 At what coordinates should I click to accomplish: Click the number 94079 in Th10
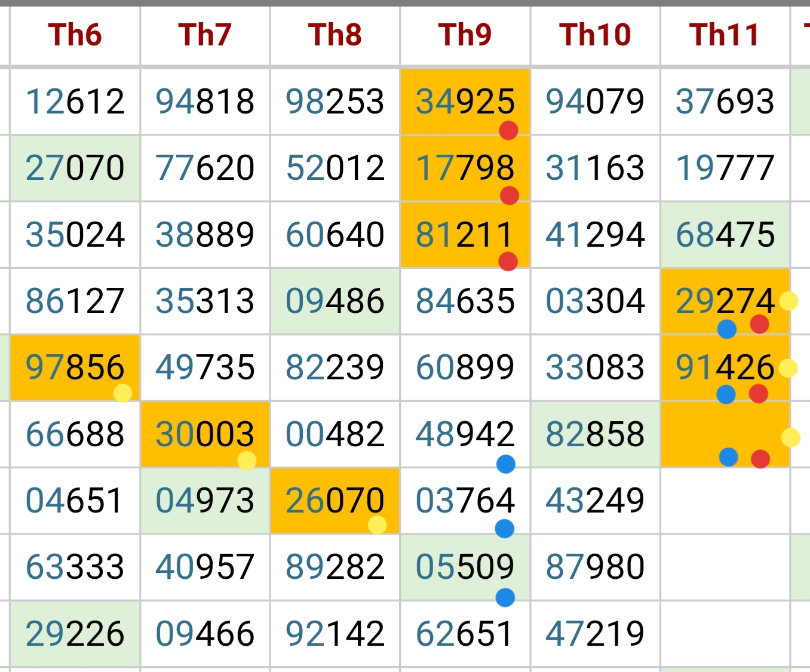[x=595, y=101]
